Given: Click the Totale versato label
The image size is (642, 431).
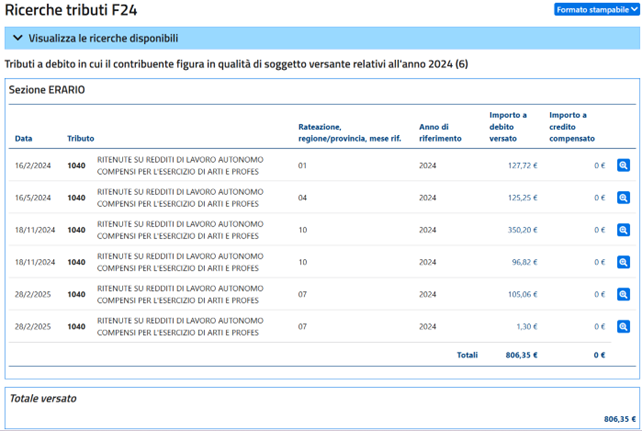Looking at the screenshot, I should (x=42, y=398).
